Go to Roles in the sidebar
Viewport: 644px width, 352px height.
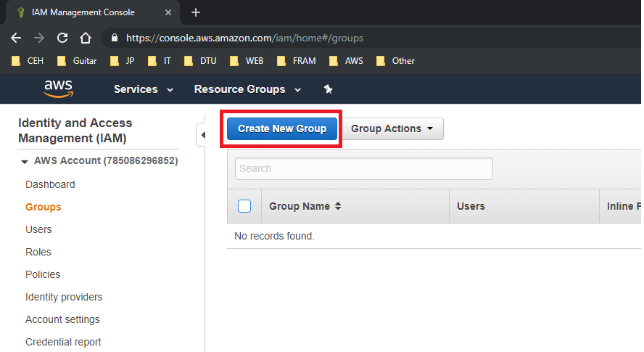(38, 252)
